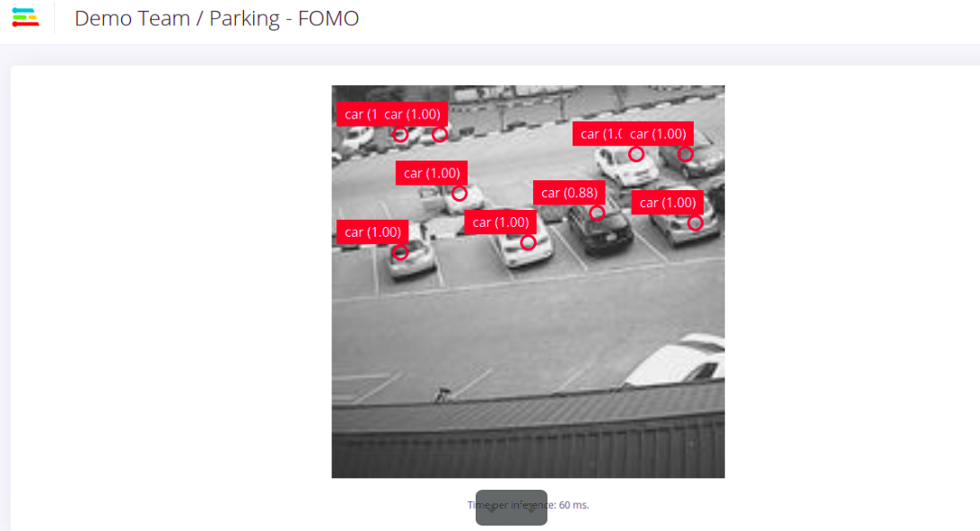Click the centroid circle on bottom-left parked car

(400, 252)
